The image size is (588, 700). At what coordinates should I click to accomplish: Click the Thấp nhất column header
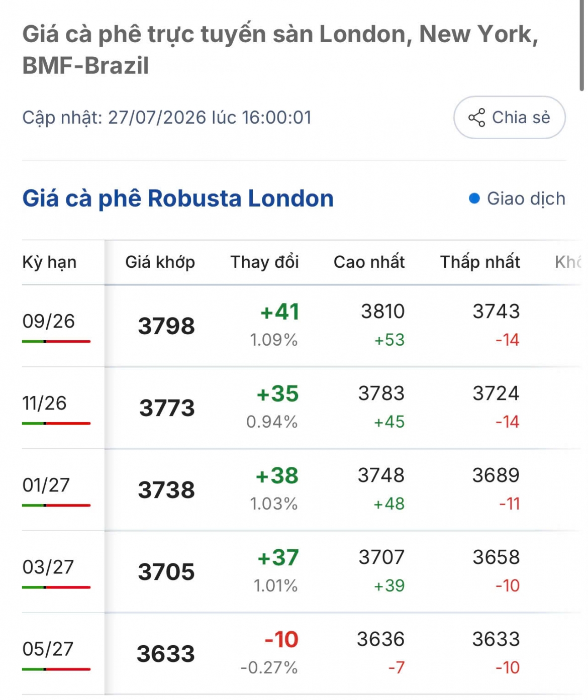point(480,262)
